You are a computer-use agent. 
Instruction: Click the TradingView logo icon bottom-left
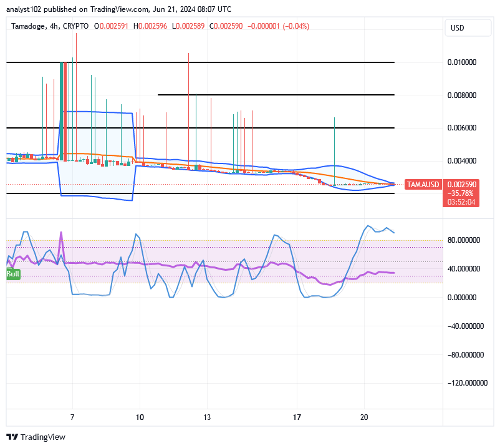(x=11, y=437)
